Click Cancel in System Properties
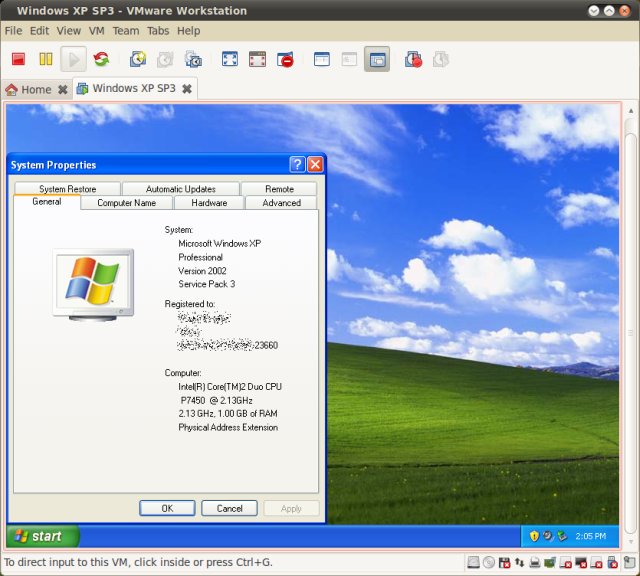Viewport: 640px width, 576px height. pos(229,508)
